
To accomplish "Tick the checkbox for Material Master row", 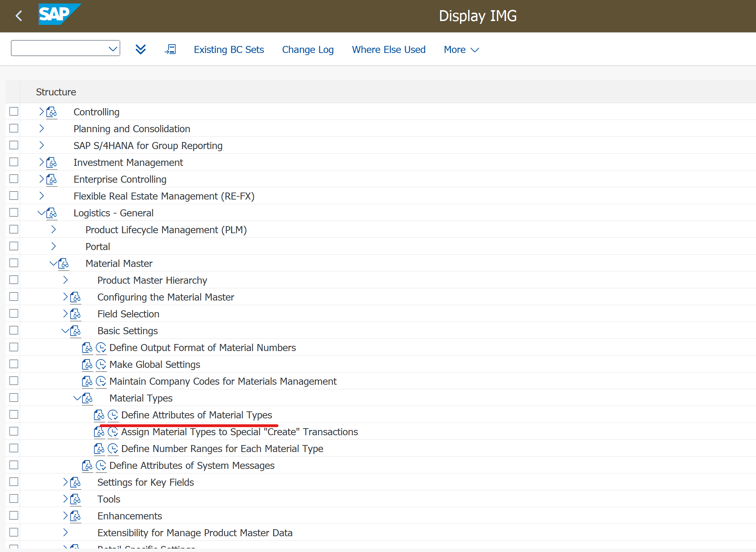I will (14, 263).
